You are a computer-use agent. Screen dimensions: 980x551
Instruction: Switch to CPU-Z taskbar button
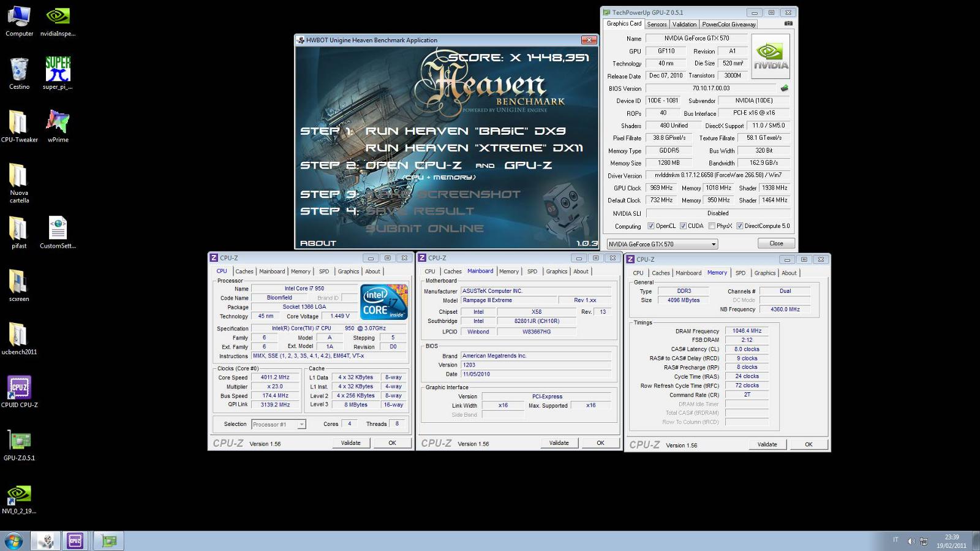pyautogui.click(x=75, y=541)
